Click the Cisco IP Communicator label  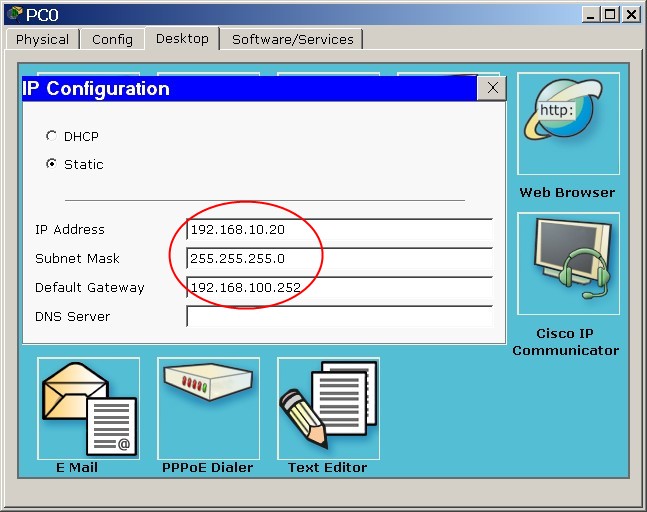pyautogui.click(x=565, y=342)
